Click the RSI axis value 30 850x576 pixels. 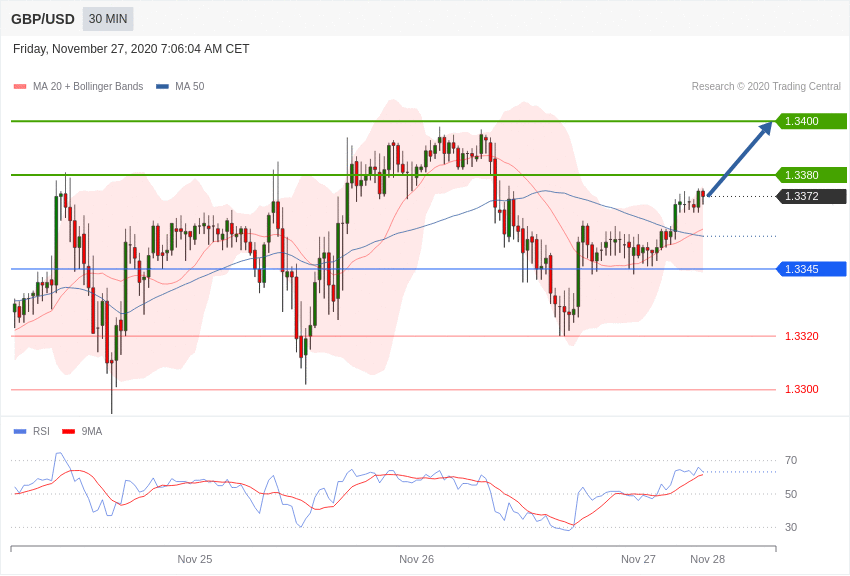(791, 527)
